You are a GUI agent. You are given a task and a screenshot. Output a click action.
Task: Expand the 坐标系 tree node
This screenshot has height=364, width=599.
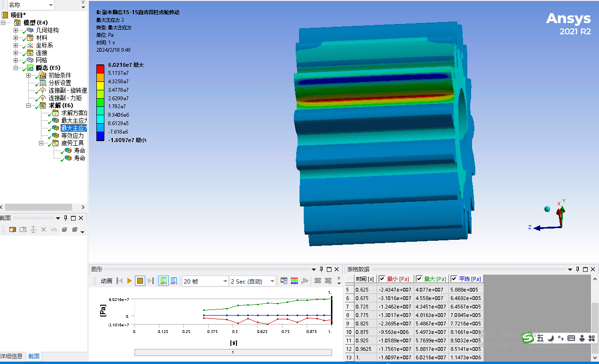point(16,45)
